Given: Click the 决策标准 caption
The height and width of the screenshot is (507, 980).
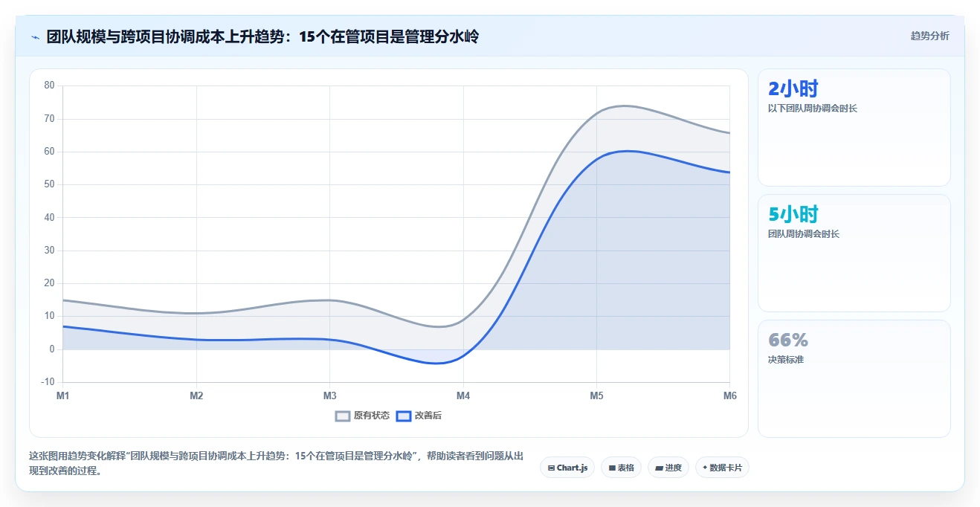Looking at the screenshot, I should pos(786,360).
